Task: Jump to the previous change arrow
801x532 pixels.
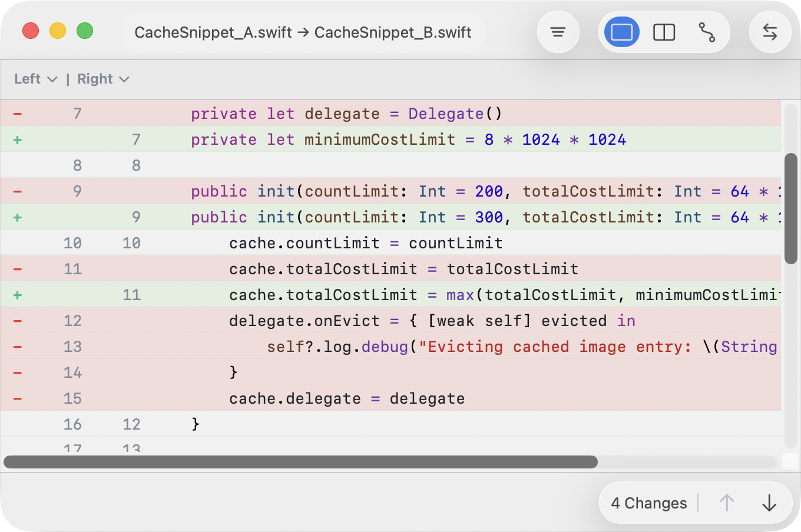Action: (727, 503)
